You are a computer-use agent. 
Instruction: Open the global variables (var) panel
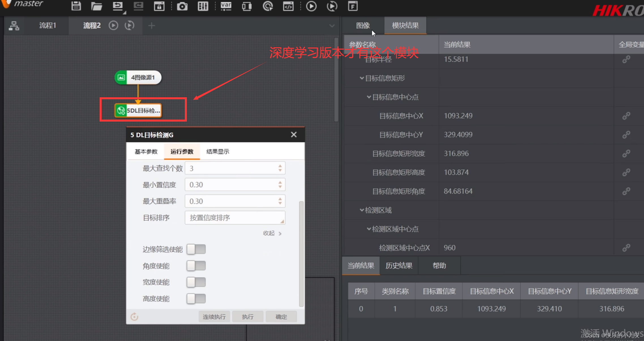(x=226, y=6)
